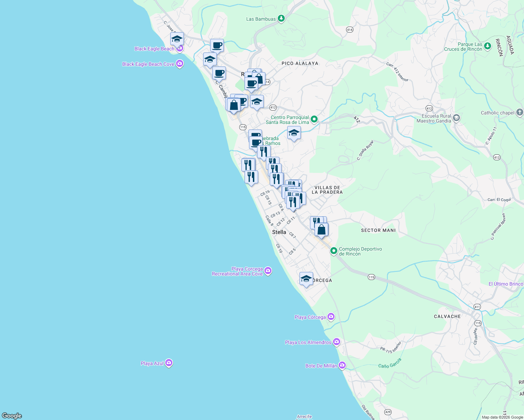The width and height of the screenshot is (524, 420).
Task: Click the Las Bambuas park tree marker
Action: click(281, 18)
